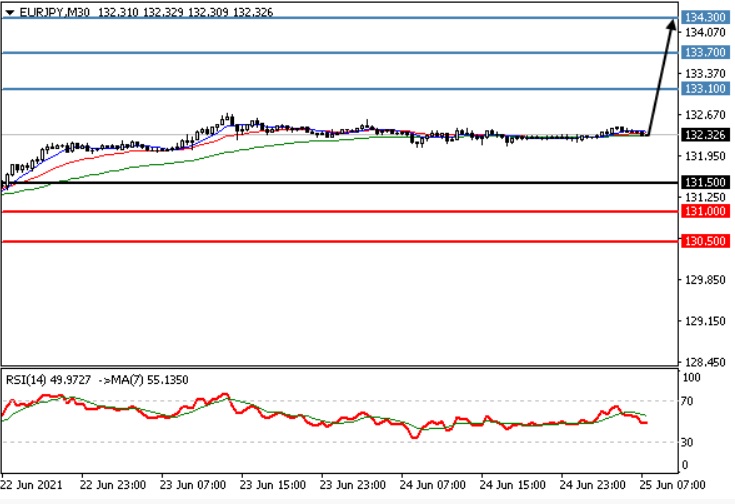Screen dimensions: 735x504
Task: Click the 23 Jun 07:00 time label
Action: point(193,485)
